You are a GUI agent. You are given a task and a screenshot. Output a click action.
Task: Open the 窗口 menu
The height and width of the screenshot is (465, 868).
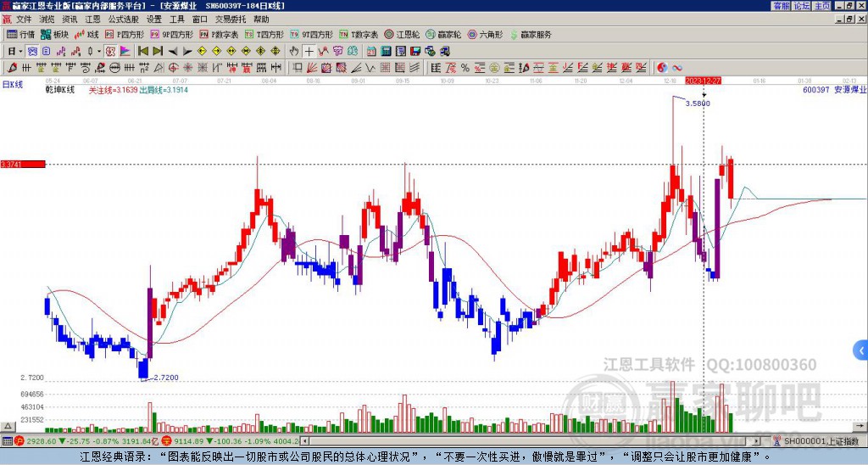(x=200, y=20)
